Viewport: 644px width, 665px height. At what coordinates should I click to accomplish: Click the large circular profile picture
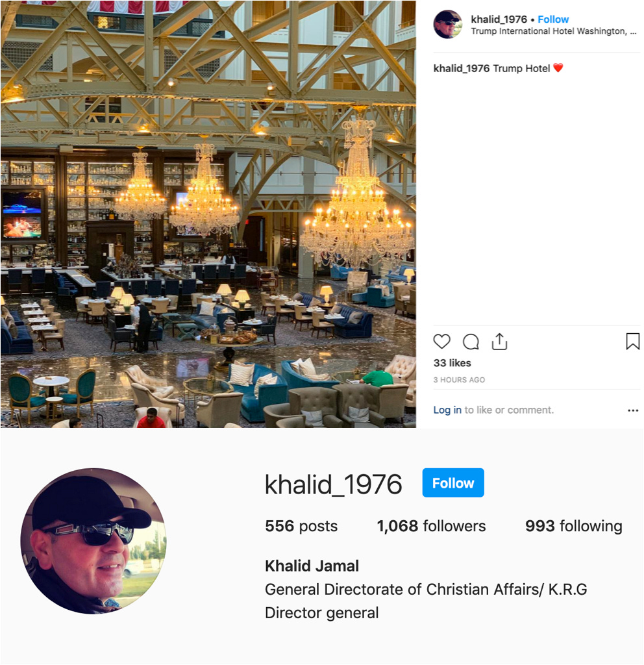[93, 541]
